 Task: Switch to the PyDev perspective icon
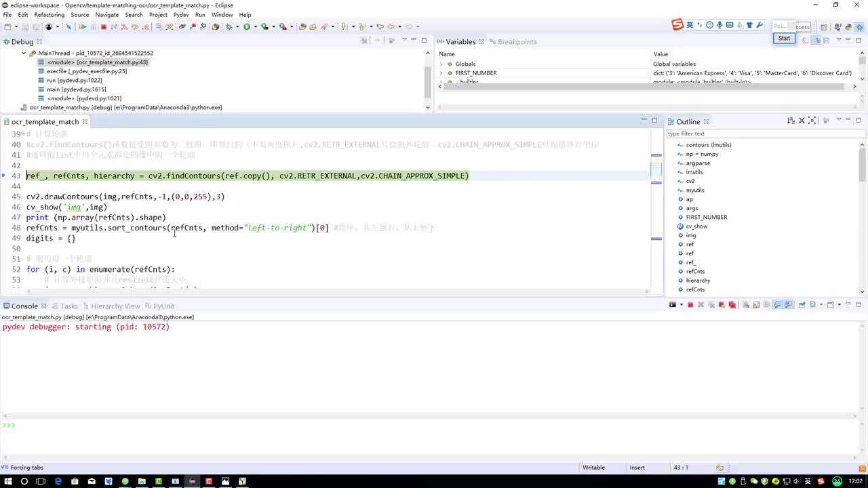848,27
